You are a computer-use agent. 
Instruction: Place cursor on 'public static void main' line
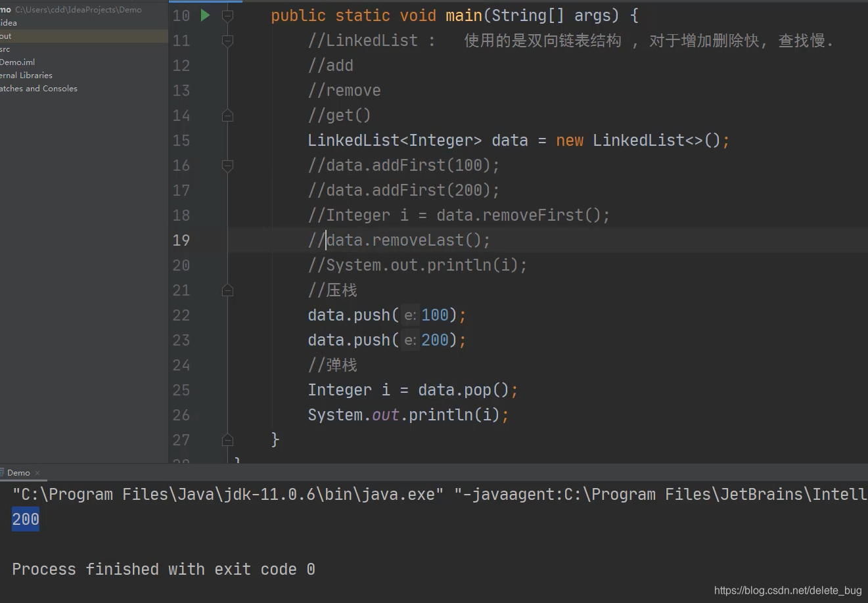pos(455,16)
